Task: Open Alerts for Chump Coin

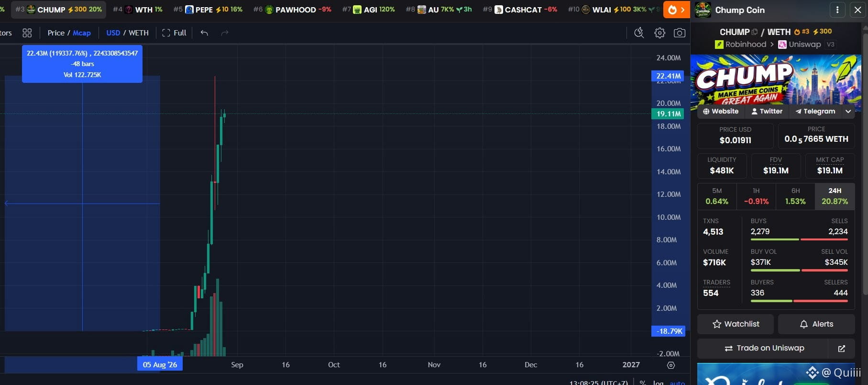Action: click(816, 324)
